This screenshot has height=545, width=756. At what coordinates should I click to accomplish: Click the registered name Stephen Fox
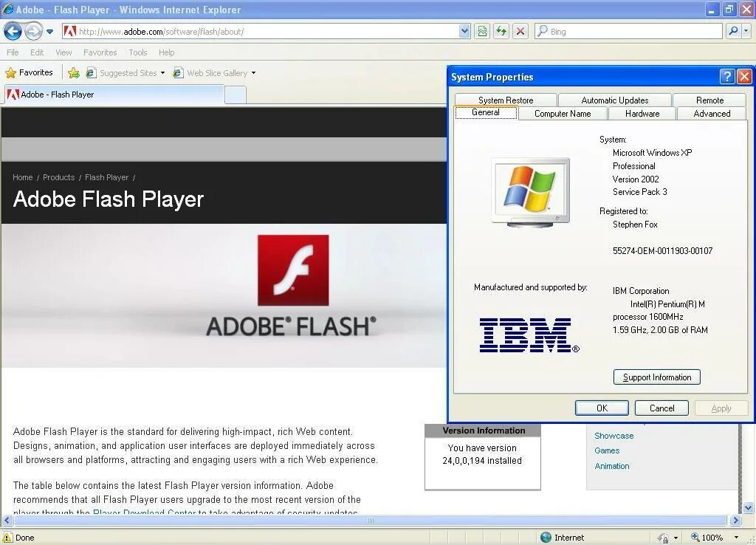point(635,224)
